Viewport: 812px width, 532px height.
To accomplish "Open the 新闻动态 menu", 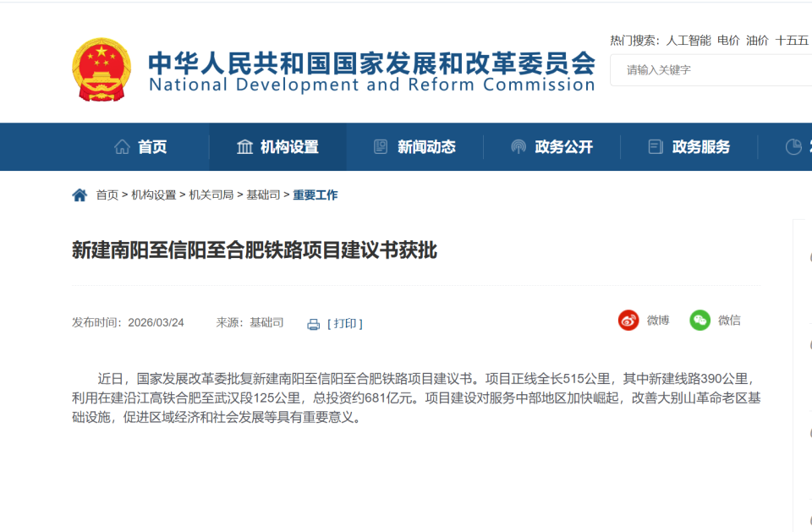I will [x=429, y=146].
